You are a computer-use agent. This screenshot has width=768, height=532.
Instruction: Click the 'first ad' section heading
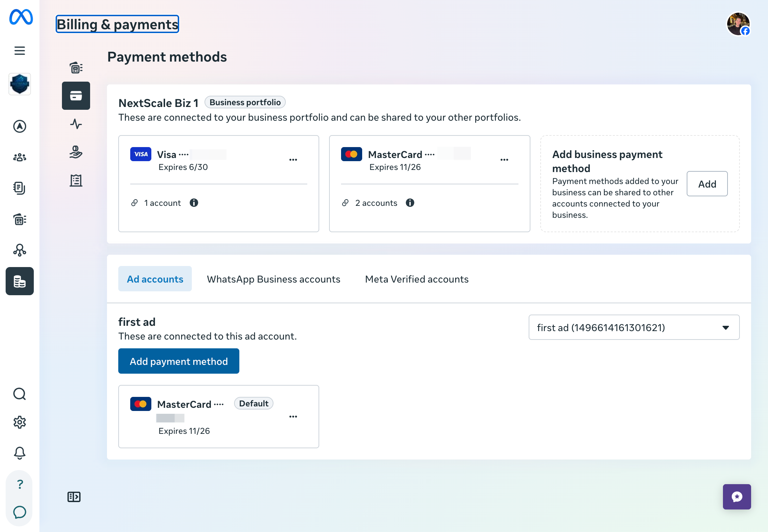137,322
